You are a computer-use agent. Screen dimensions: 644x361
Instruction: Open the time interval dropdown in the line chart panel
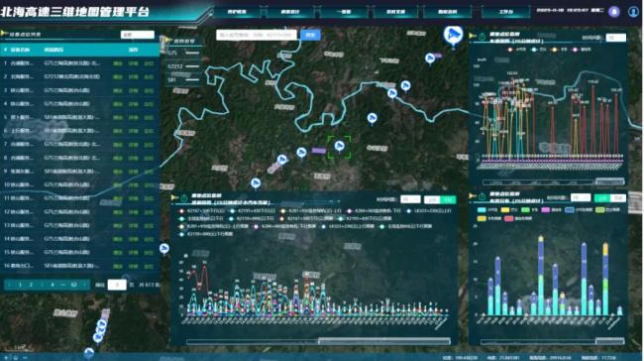[x=410, y=199]
